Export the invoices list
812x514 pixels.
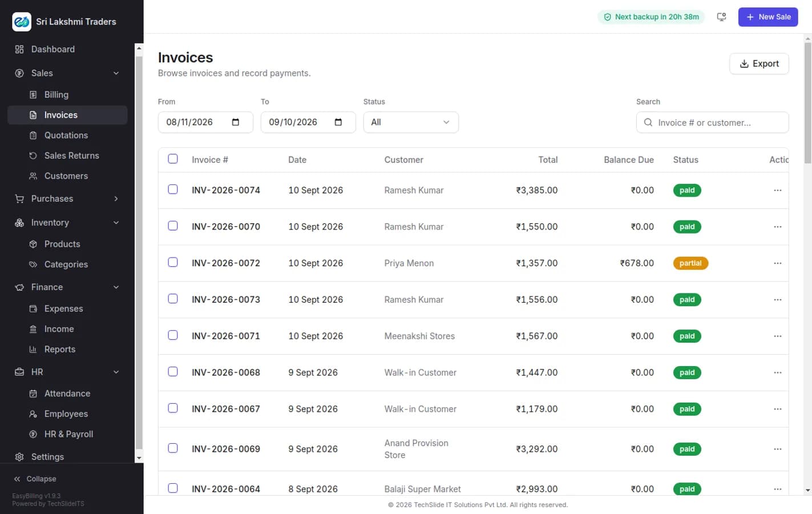[759, 64]
